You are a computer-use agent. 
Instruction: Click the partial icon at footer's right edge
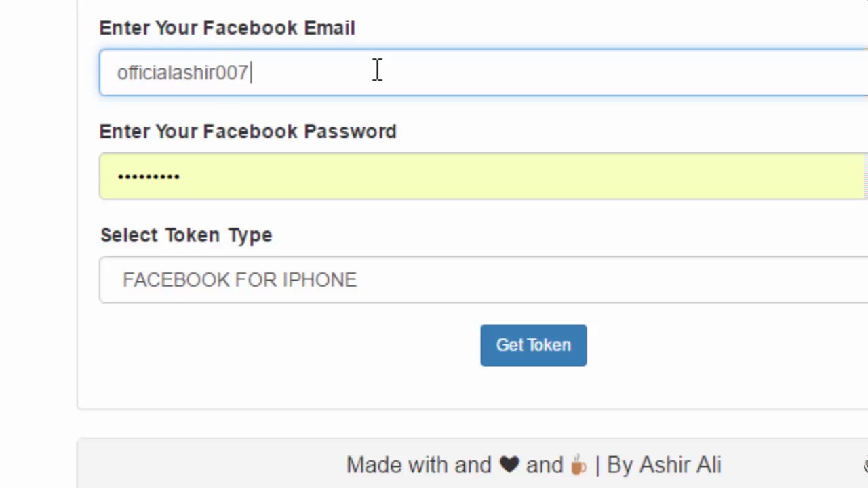tap(865, 466)
